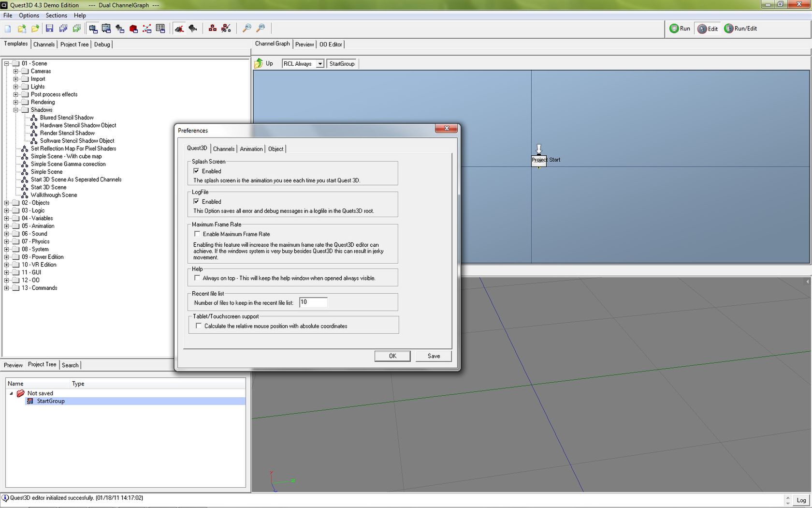This screenshot has width=812, height=508.
Task: Open the Help menu
Action: point(80,15)
